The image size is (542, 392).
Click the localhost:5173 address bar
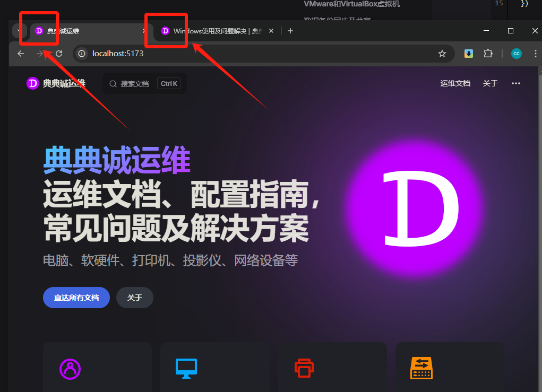263,54
